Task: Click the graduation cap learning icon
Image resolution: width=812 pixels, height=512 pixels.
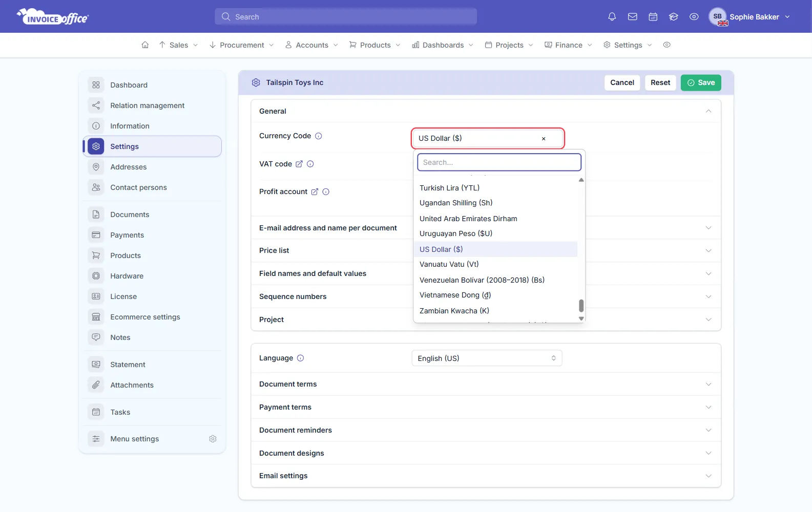Action: (x=674, y=17)
